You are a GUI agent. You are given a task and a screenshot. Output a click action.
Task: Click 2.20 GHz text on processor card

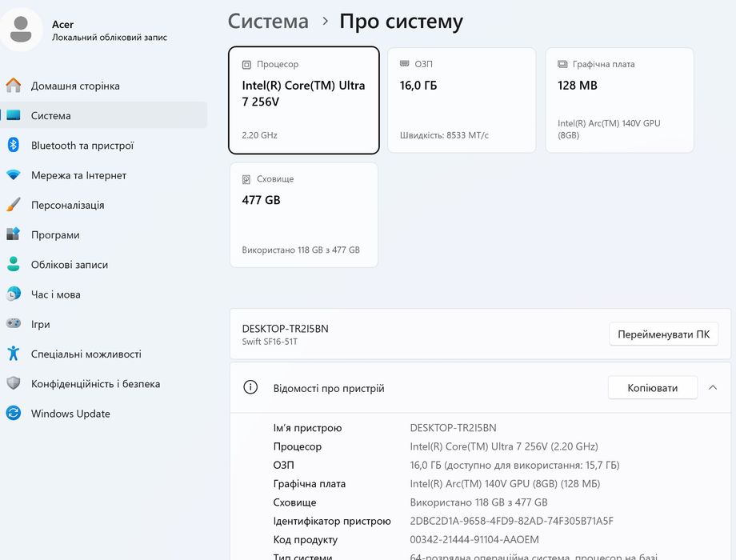pos(259,135)
